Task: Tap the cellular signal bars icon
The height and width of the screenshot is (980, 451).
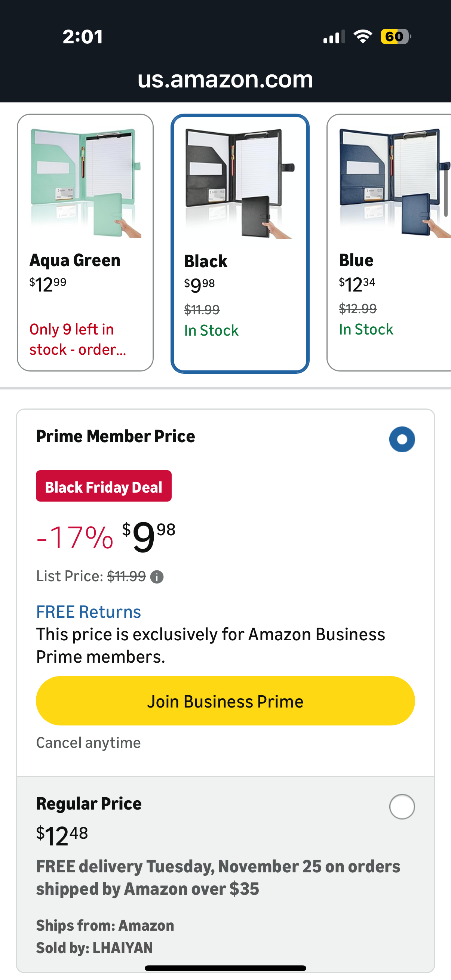Action: point(334,37)
